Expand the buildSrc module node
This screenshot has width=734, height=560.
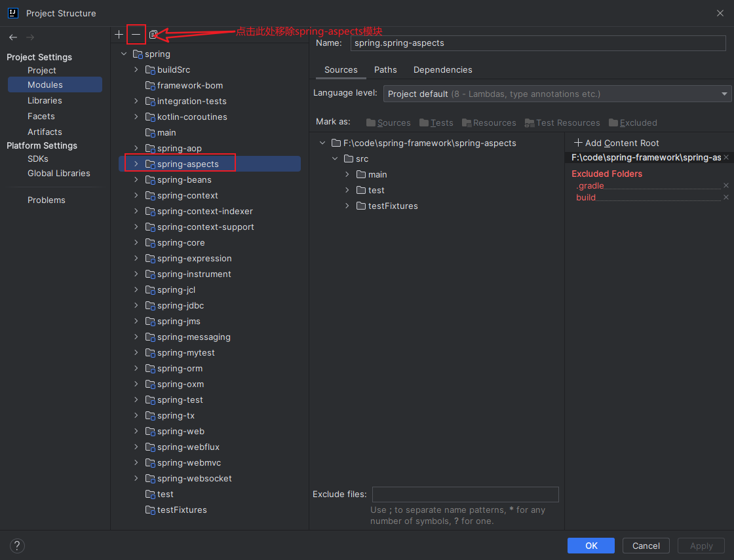(x=136, y=69)
